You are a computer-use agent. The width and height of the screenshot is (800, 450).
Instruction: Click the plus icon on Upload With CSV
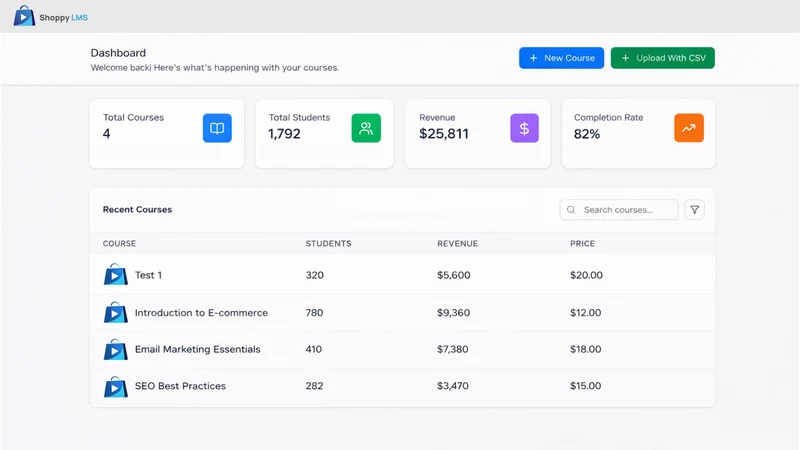tap(625, 58)
